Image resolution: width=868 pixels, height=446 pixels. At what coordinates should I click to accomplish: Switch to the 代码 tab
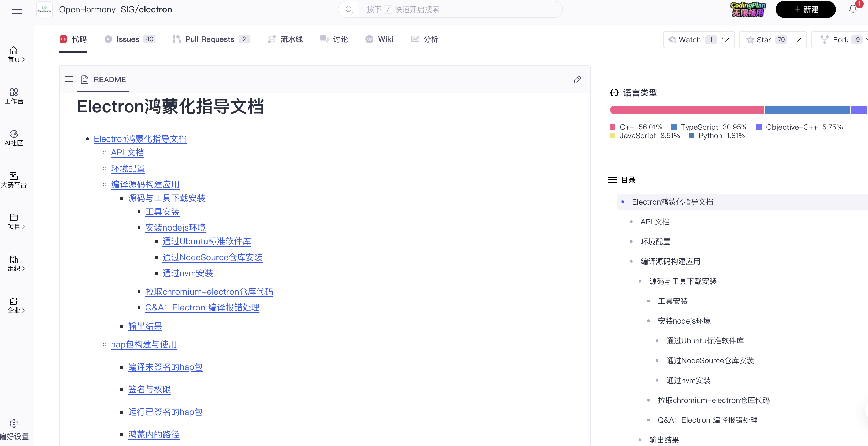tap(73, 39)
